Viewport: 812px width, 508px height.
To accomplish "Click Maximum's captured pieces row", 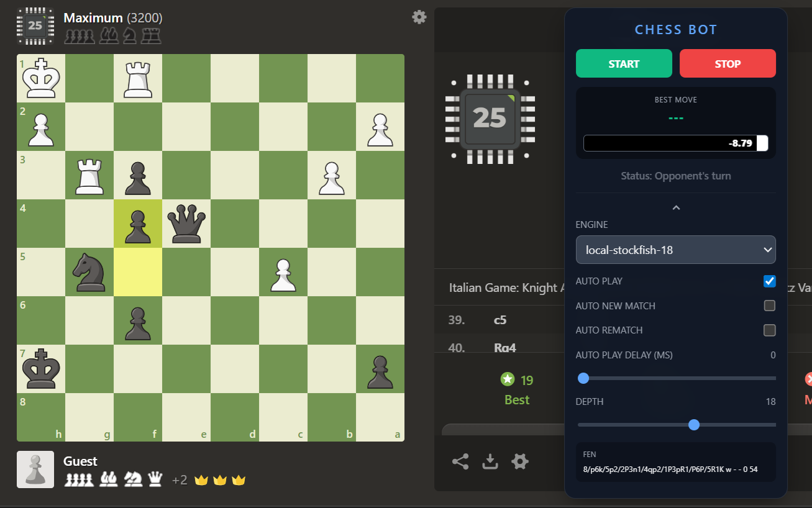I will point(113,36).
